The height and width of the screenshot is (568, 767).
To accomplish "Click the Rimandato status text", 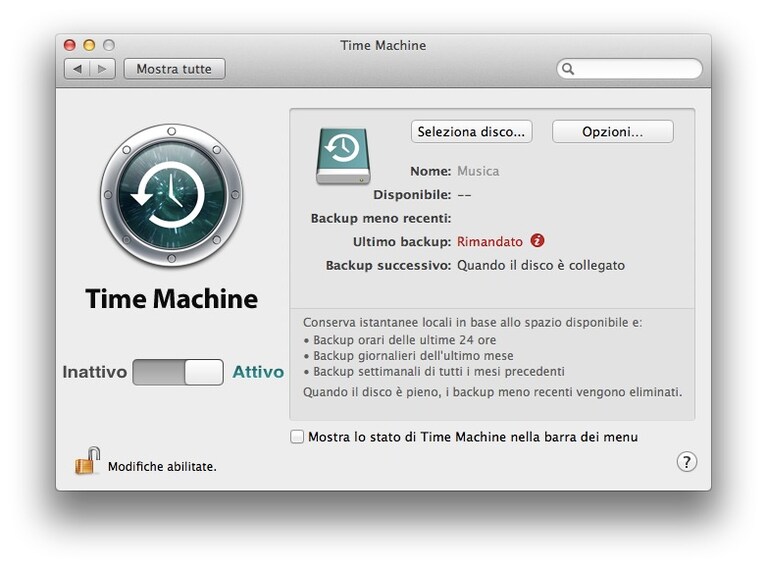I will (490, 242).
